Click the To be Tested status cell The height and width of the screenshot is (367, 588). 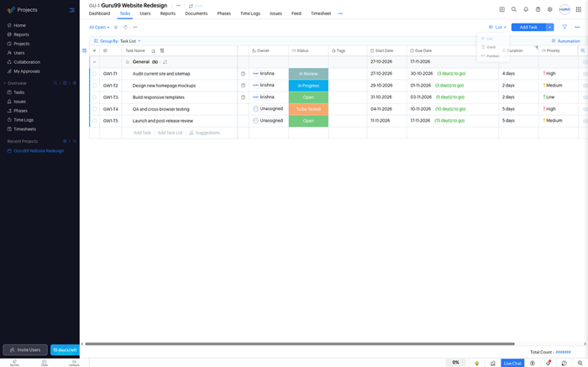(308, 109)
